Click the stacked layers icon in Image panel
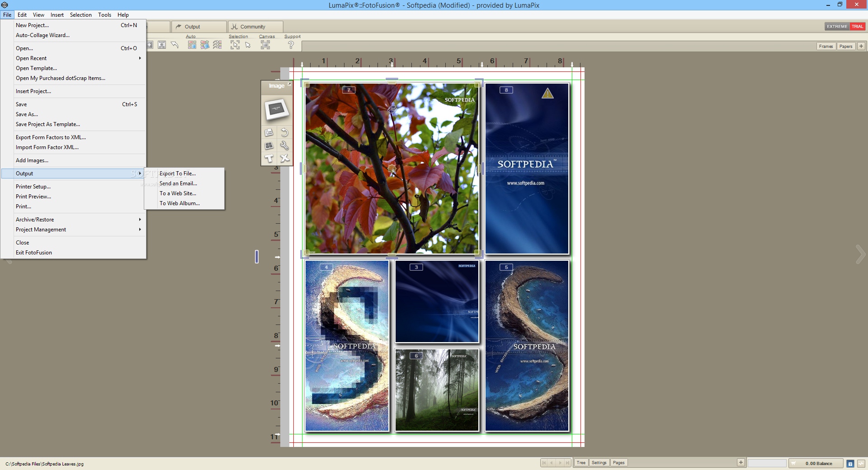 click(x=269, y=132)
